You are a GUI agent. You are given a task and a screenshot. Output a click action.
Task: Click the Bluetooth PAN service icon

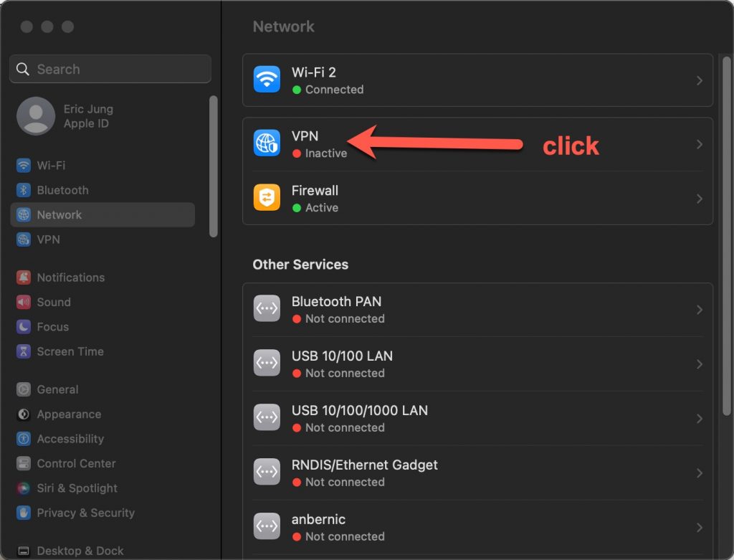click(x=267, y=308)
